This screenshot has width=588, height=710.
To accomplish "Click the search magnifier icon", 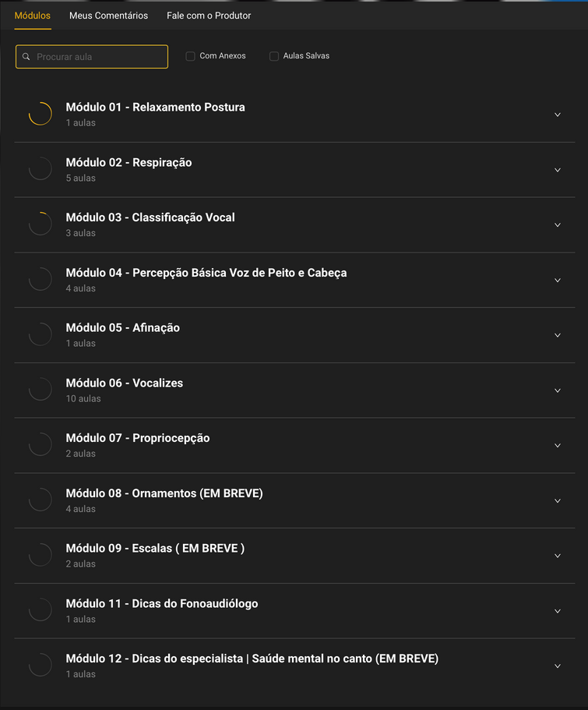I will [x=26, y=57].
